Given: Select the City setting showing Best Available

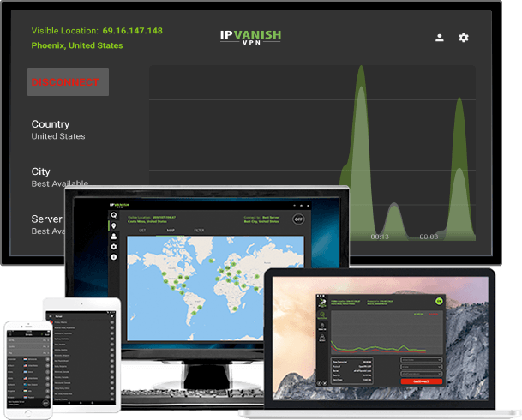Looking at the screenshot, I should (x=60, y=177).
